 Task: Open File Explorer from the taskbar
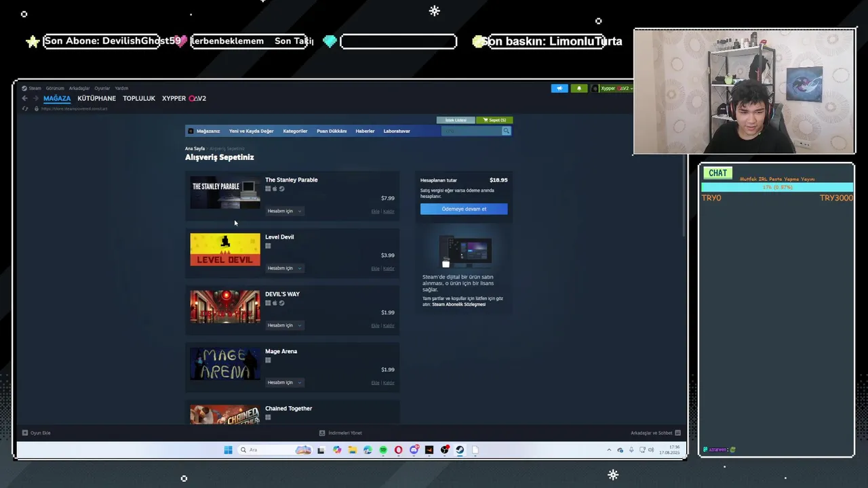click(x=353, y=449)
